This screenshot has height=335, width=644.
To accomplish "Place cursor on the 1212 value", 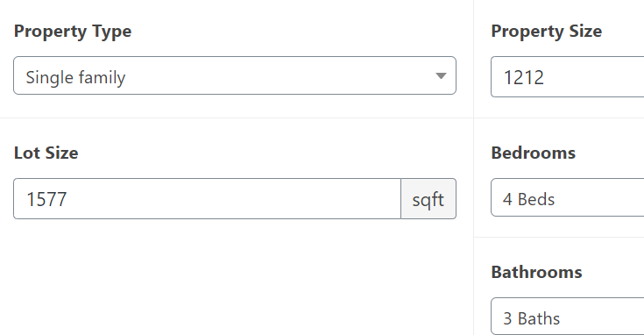I will point(524,78).
